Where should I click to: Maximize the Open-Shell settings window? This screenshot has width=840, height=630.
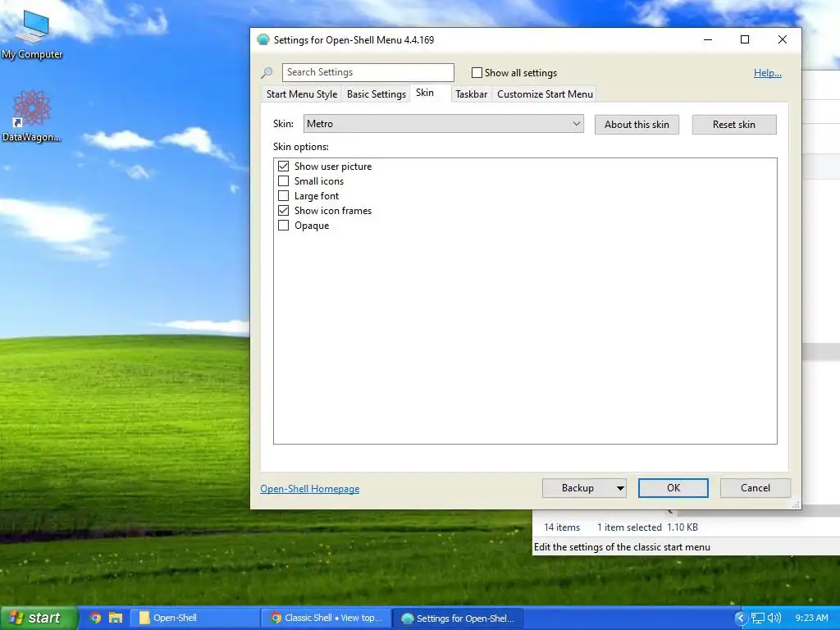tap(745, 39)
